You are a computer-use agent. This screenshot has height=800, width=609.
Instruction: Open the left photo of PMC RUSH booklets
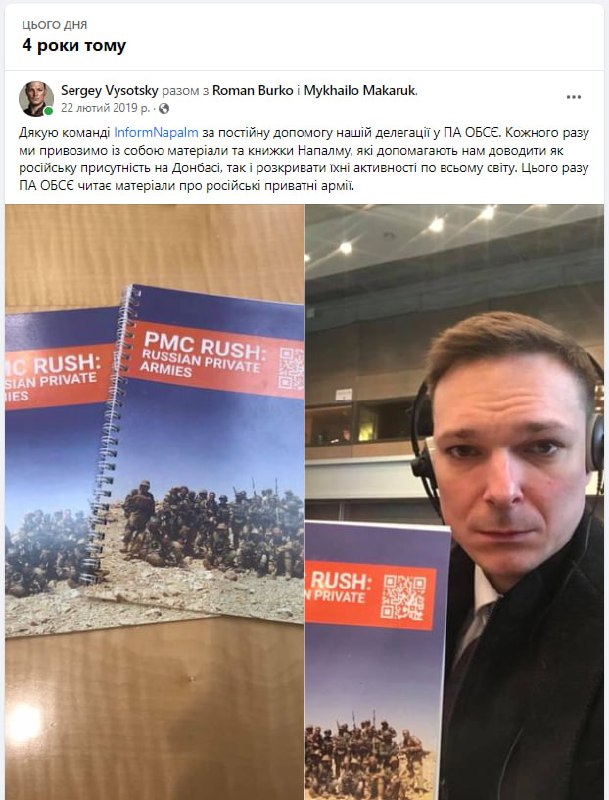[155, 502]
